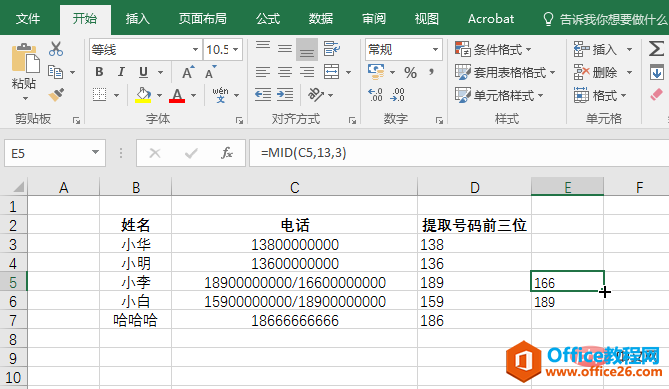The width and height of the screenshot is (669, 389).
Task: Copy selection using the copy icon
Action: click(55, 72)
